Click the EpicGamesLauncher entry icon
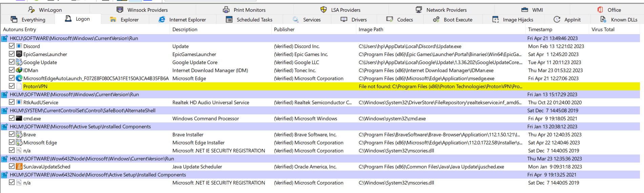 [19, 54]
